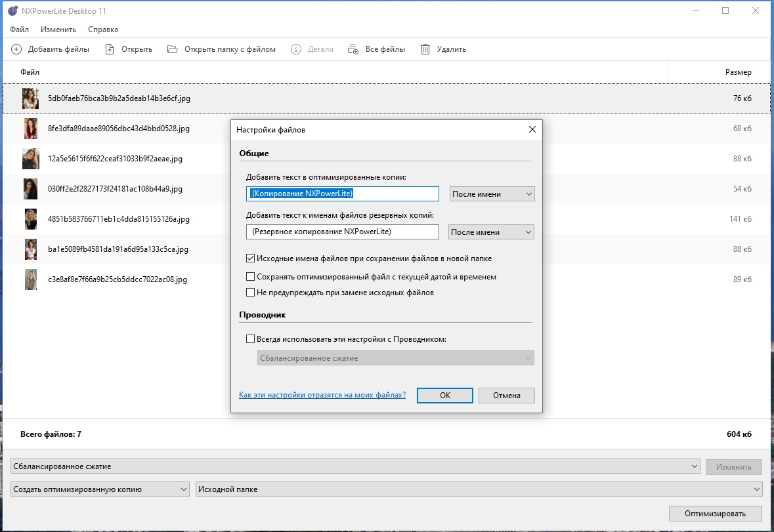Open 'Создать оптимизированную копию' dropdown
The image size is (774, 532).
100,489
